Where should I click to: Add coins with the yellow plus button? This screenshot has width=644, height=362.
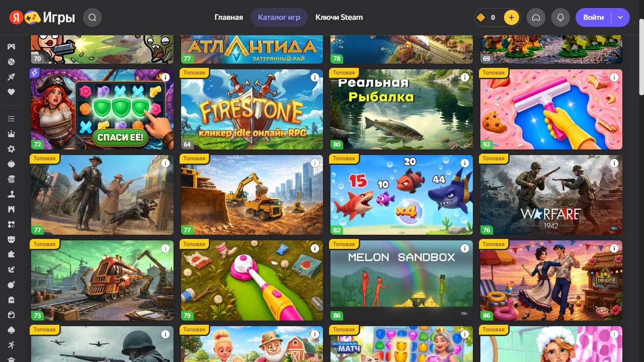click(512, 17)
